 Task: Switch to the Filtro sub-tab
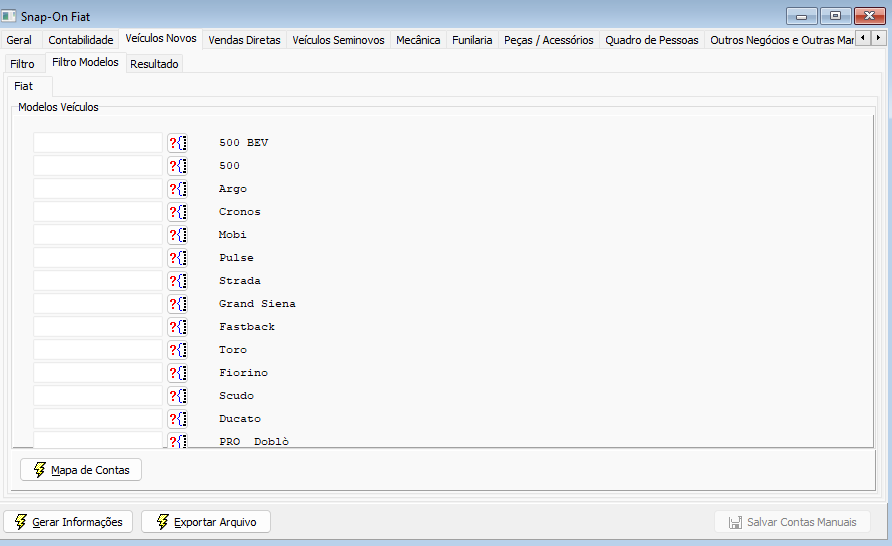tap(23, 64)
